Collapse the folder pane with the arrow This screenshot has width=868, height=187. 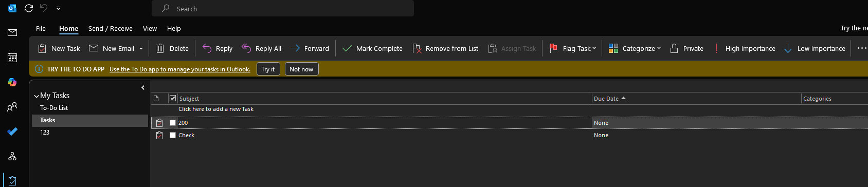pos(143,88)
